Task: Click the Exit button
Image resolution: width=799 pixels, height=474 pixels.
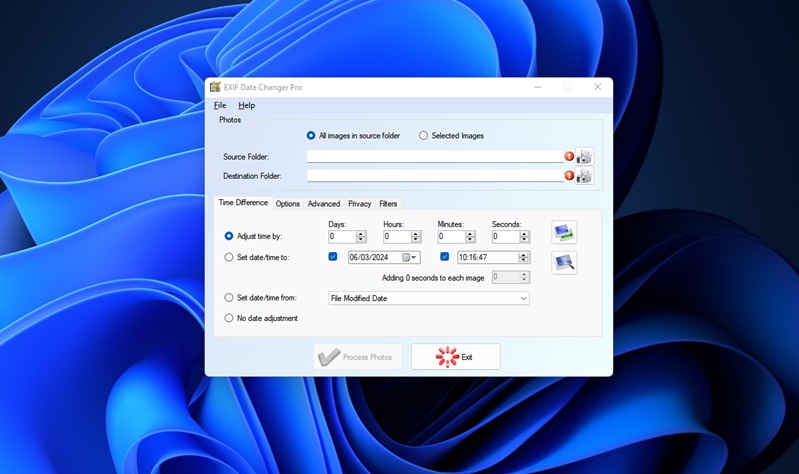Action: pyautogui.click(x=456, y=357)
